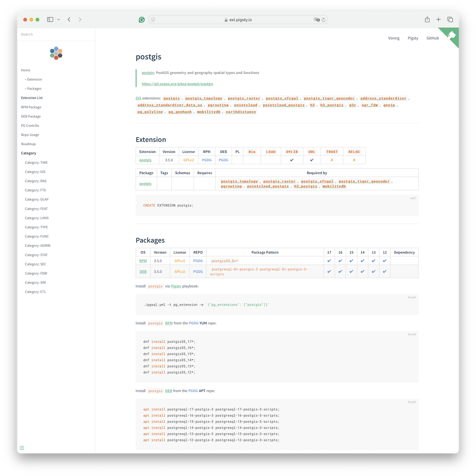Toggle the sidebar hamburger menu at bottom-left
The width and height of the screenshot is (476, 476).
22,448
